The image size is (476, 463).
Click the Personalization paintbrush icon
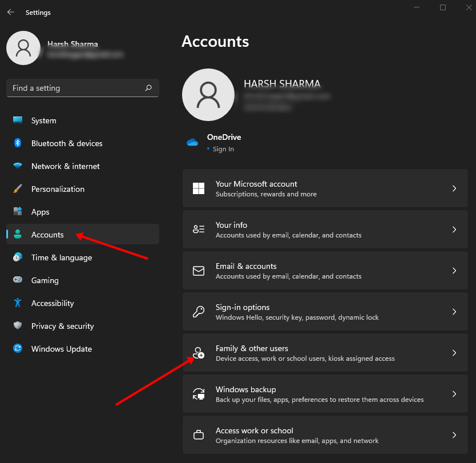click(x=18, y=189)
